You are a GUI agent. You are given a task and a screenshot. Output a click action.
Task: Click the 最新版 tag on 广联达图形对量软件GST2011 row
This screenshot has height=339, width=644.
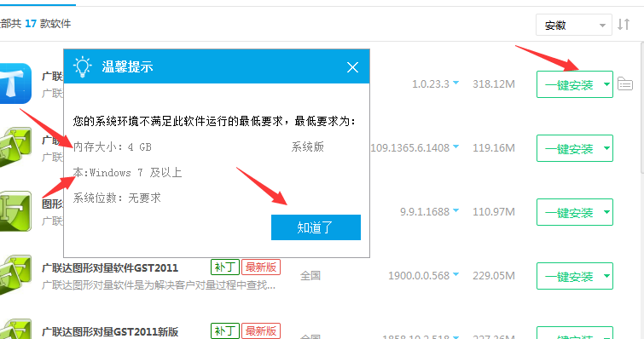point(261,267)
